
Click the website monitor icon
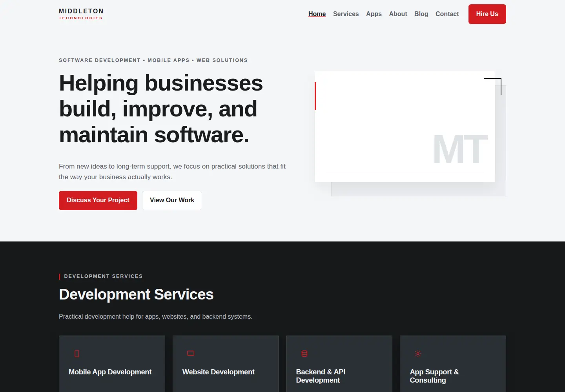point(191,353)
